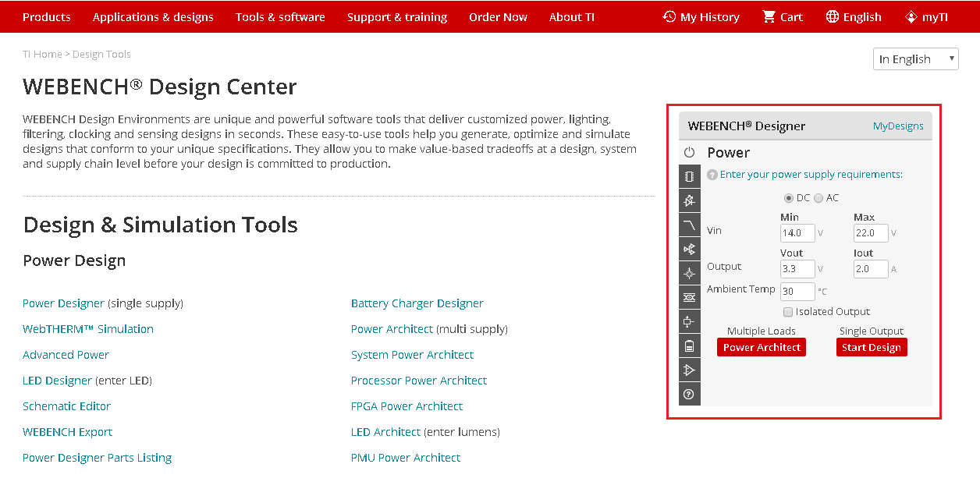Click the question mark beside power supply requirements
Screen dimensions: 980x496
pyautogui.click(x=712, y=175)
